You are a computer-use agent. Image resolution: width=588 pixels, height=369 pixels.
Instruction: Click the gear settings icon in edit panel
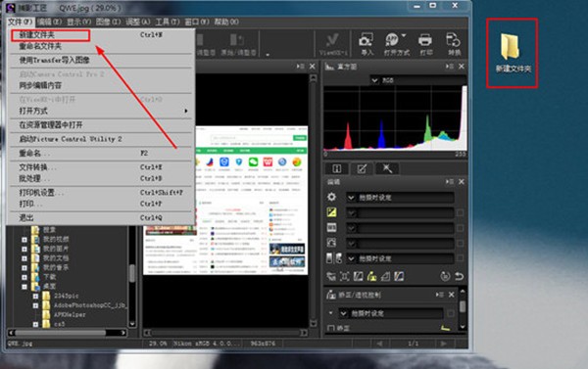click(x=331, y=197)
